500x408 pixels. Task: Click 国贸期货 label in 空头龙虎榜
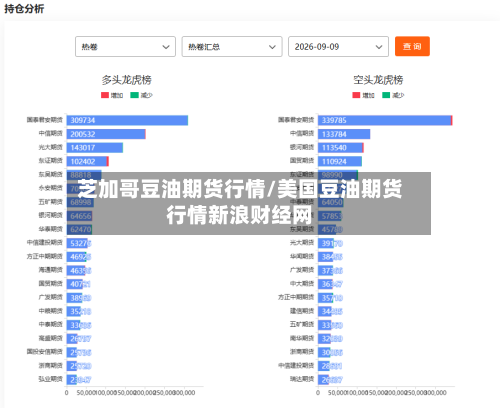tap(302, 161)
